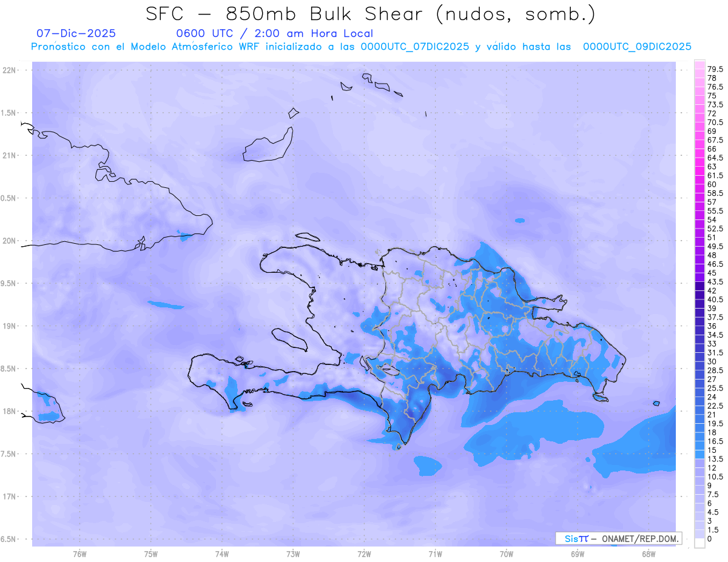Click the 43.5 legend value
This screenshot has height=562, width=728.
(x=715, y=281)
